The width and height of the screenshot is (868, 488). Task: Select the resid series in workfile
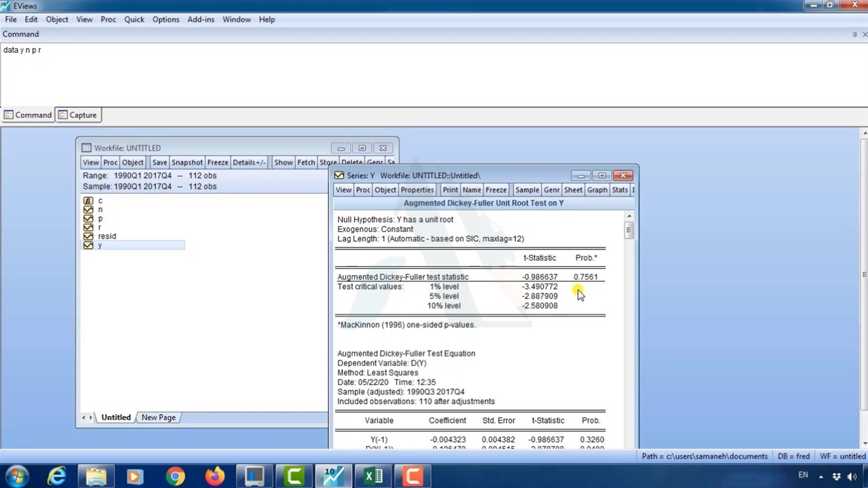coord(106,237)
